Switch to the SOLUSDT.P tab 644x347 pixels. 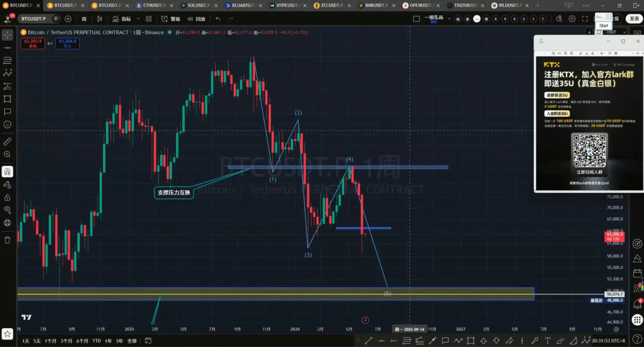(x=199, y=5)
